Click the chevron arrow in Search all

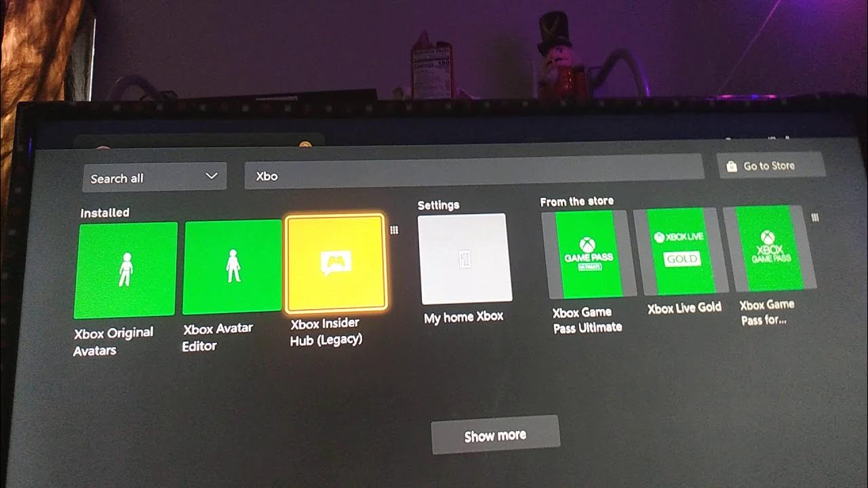pyautogui.click(x=212, y=176)
